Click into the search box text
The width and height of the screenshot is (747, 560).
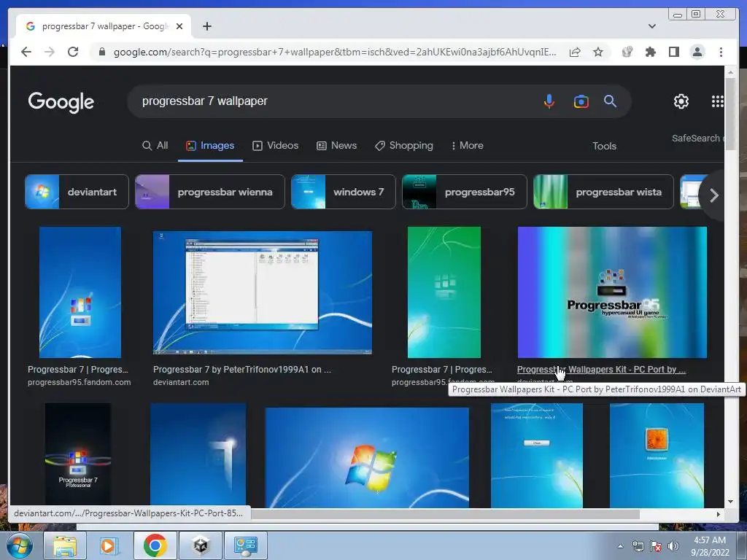(205, 101)
